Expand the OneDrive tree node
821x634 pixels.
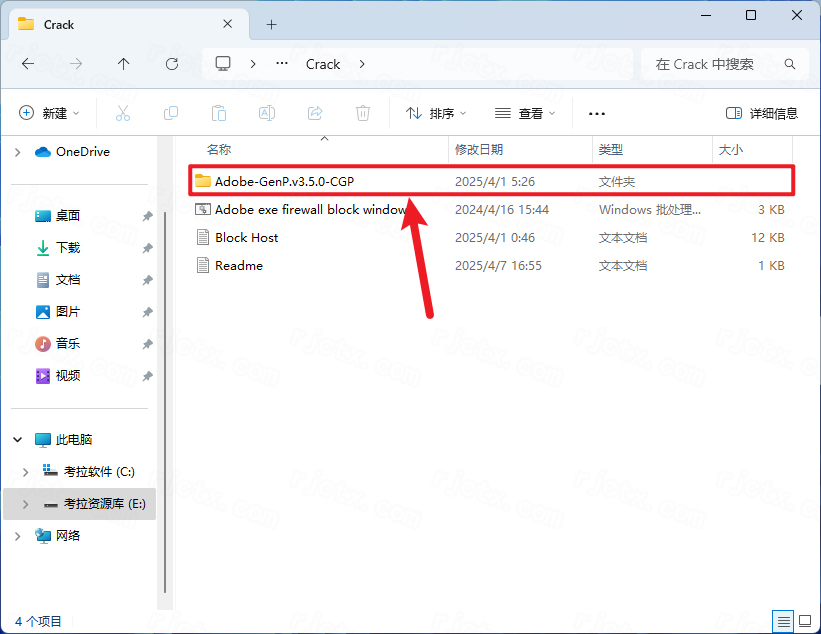point(17,152)
